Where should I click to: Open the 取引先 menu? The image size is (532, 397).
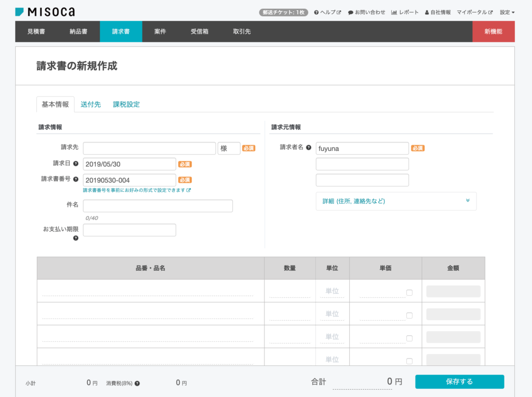[242, 32]
